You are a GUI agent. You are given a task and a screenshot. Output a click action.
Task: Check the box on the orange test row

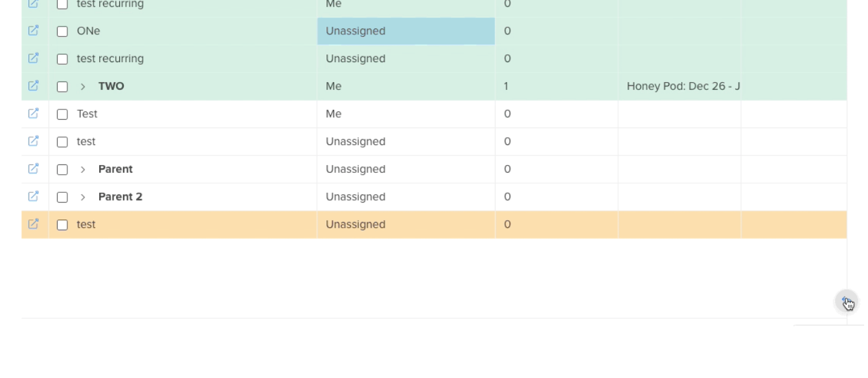pos(62,225)
